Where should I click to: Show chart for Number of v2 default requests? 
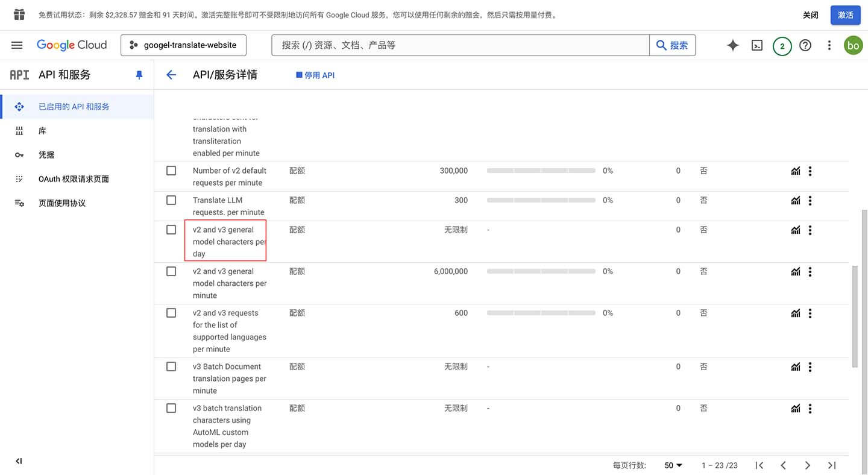point(796,171)
